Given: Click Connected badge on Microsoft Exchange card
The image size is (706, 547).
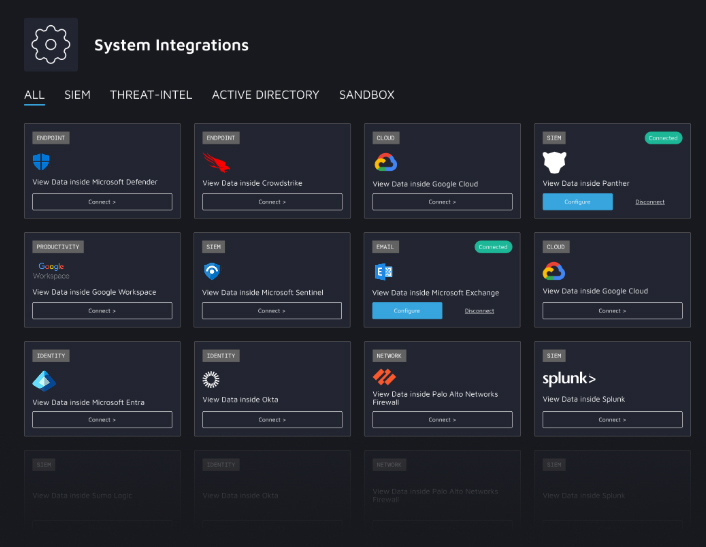Looking at the screenshot, I should 493,247.
